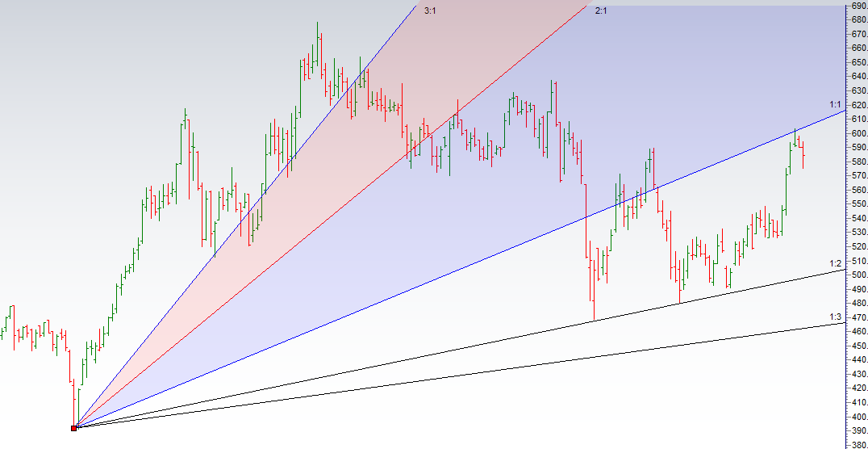
Task: Click the 400 price axis label
Action: point(857,417)
